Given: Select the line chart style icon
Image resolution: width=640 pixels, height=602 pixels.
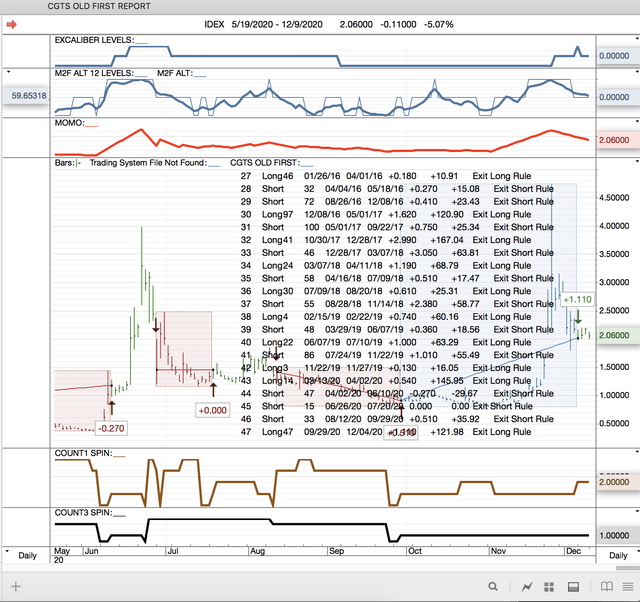Looking at the screenshot, I should pyautogui.click(x=527, y=587).
